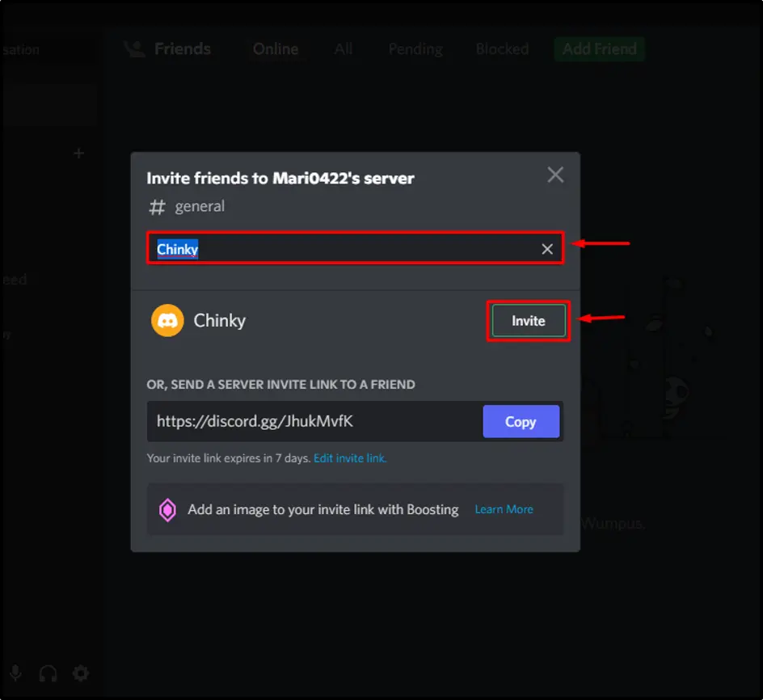Switch to the Online friends tab
The height and width of the screenshot is (700, 763).
click(276, 49)
